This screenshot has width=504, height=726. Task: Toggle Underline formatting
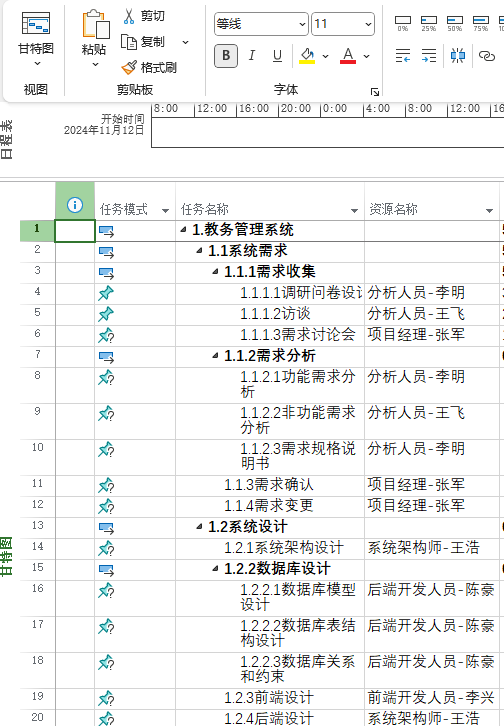pos(277,56)
